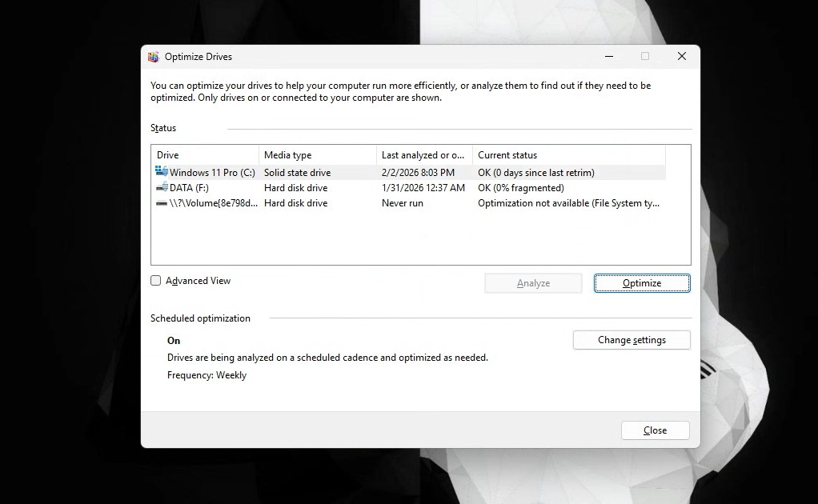This screenshot has width=818, height=504.
Task: Enable the Advanced View checkbox
Action: 156,281
